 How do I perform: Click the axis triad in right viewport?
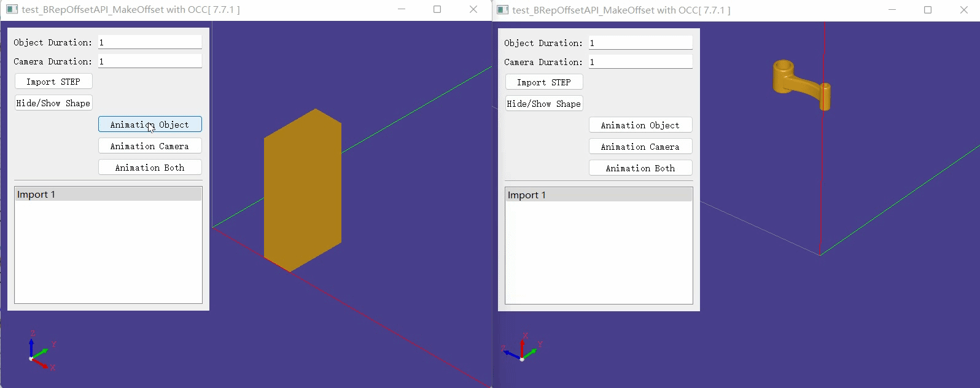click(523, 347)
